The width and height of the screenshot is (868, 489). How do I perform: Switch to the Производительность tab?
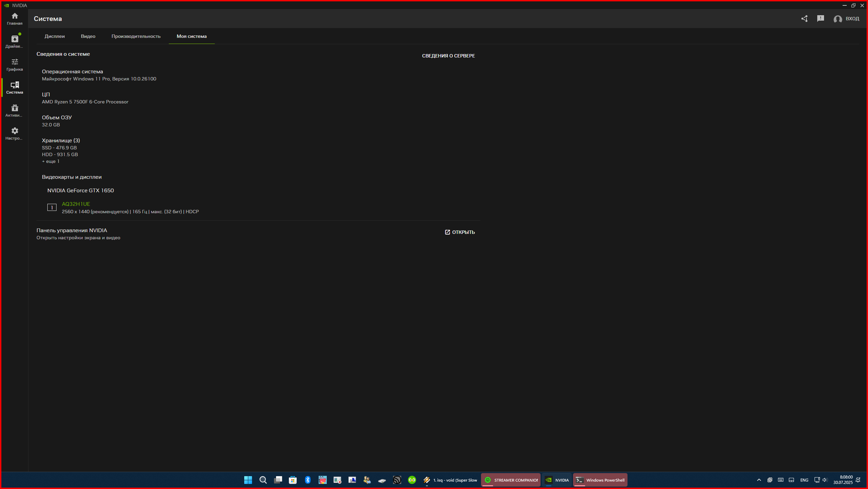pyautogui.click(x=136, y=36)
